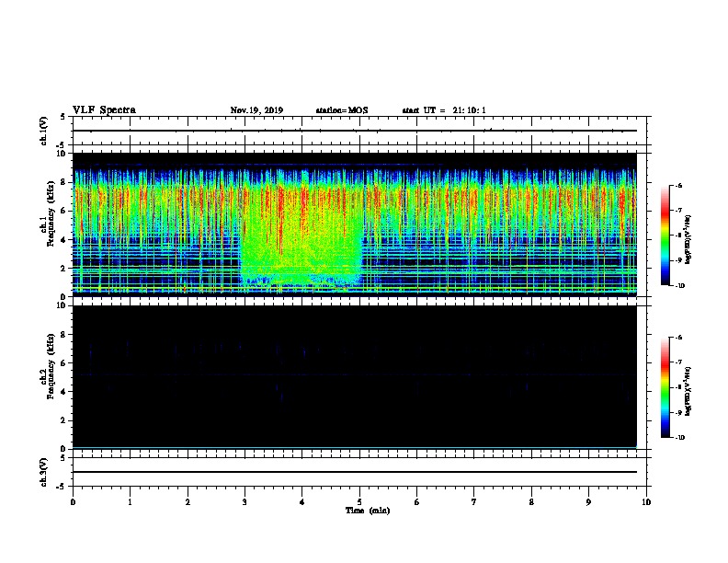Viewport: 728px width, 563px height.
Task: Click the "ch.1(V)" axis label
Action: pos(44,131)
